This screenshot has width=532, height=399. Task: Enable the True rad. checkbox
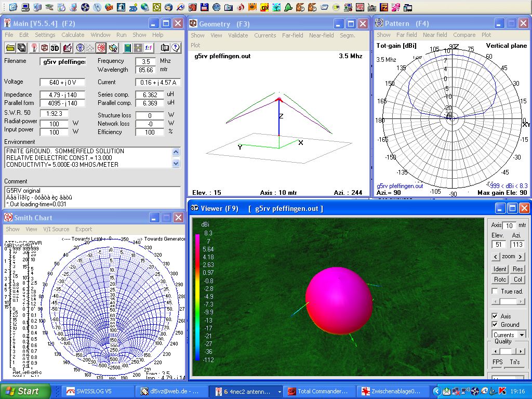click(495, 291)
